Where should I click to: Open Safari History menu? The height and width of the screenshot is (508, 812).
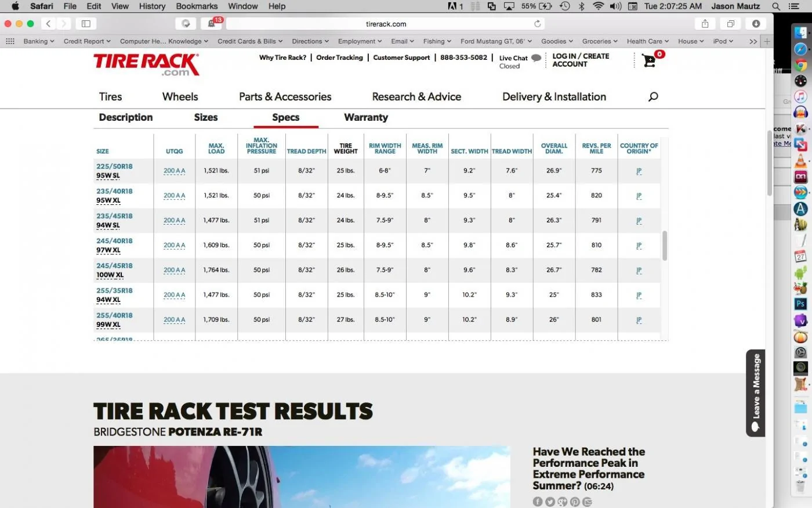(x=152, y=6)
